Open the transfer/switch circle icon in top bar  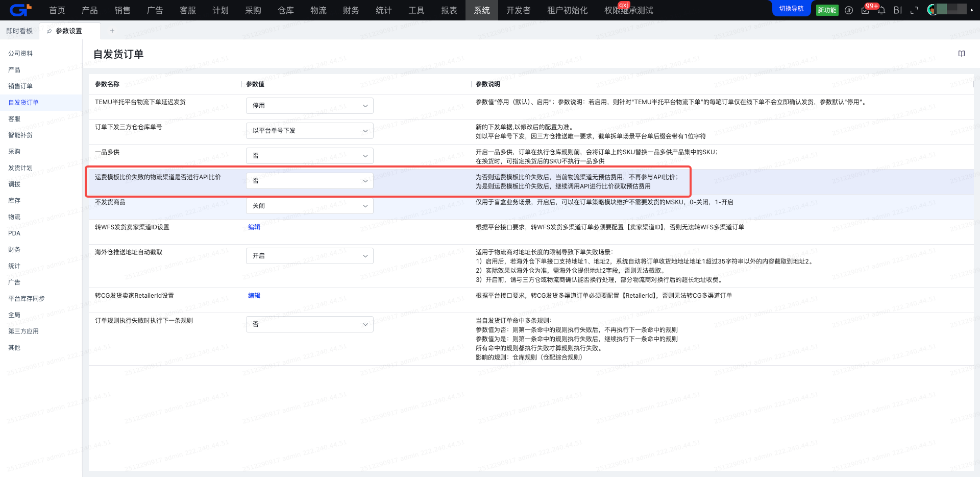pyautogui.click(x=849, y=10)
